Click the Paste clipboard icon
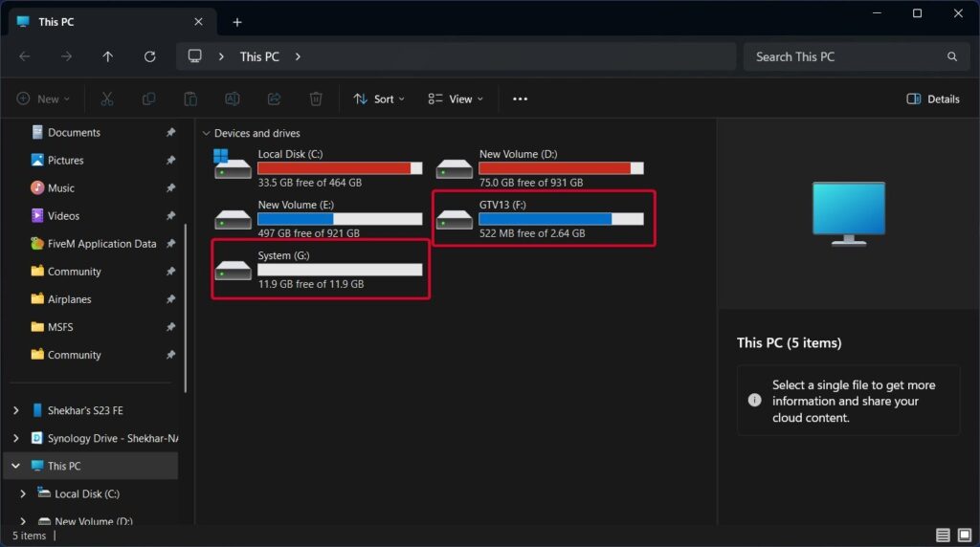This screenshot has height=547, width=980. [190, 98]
